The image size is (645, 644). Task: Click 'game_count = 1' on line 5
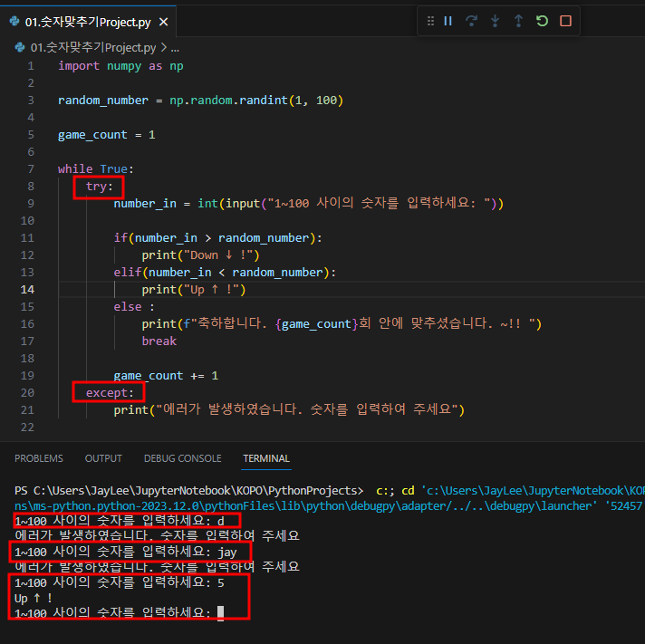pos(107,135)
